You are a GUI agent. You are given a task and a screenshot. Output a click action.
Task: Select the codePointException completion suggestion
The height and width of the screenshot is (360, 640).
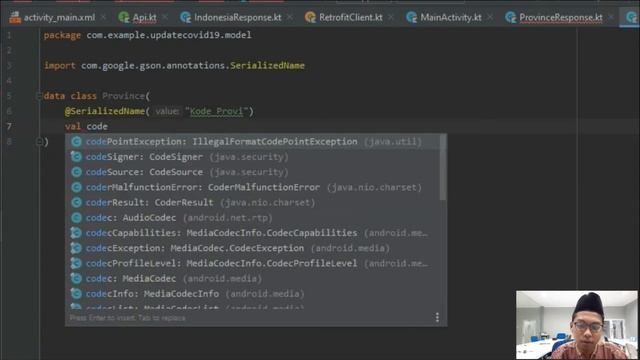coord(252,142)
